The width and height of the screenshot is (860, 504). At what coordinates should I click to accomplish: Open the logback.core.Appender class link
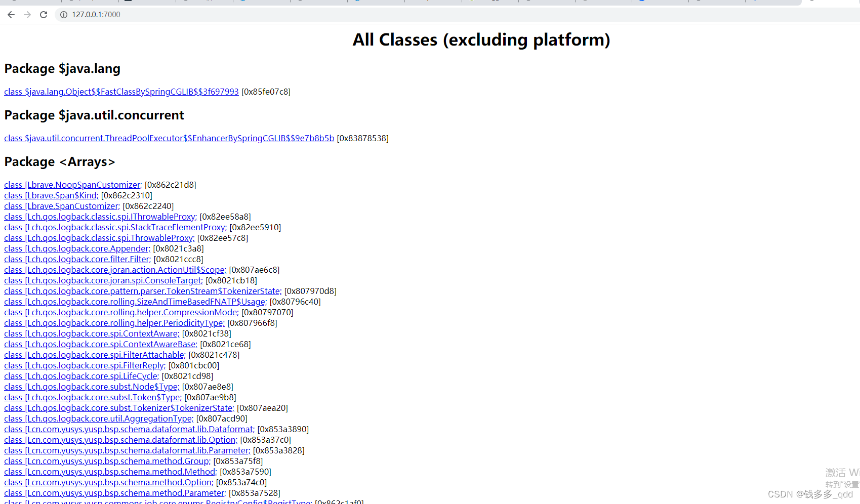[76, 248]
